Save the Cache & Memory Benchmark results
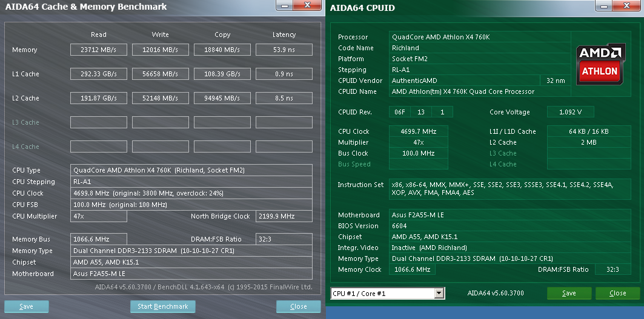 (26, 306)
